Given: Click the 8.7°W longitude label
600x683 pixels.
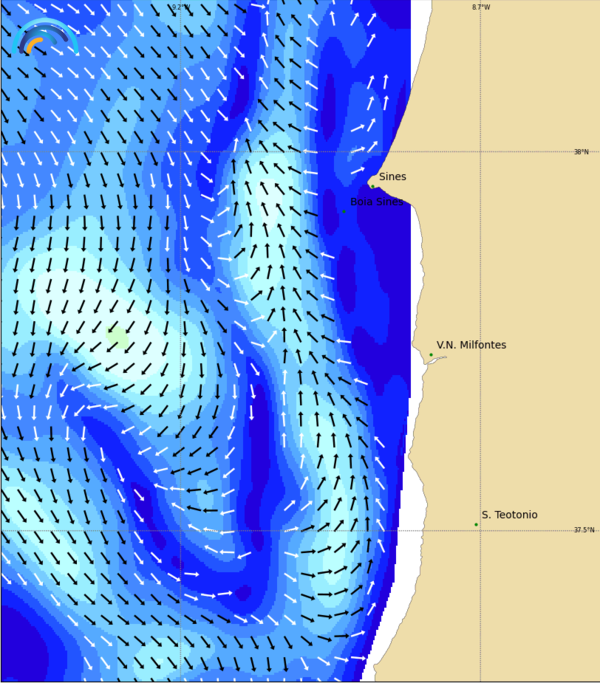Looking at the screenshot, I should click(481, 7).
